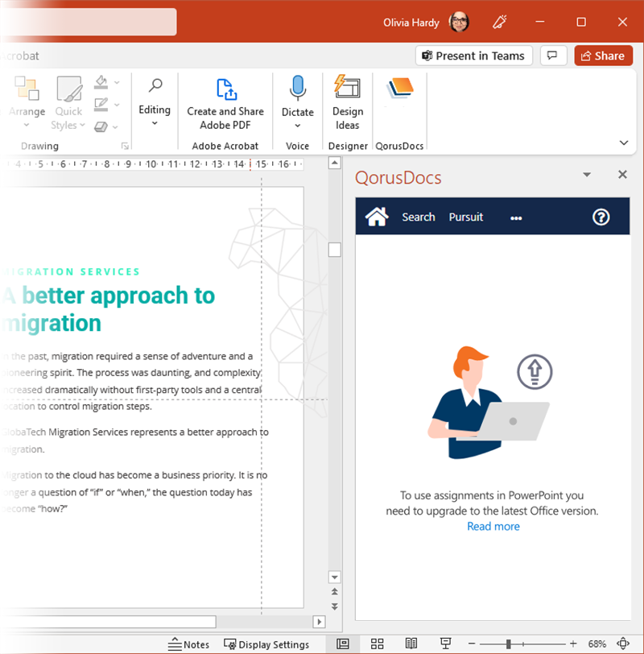Open QorusDocs help question mark
Image resolution: width=644 pixels, height=654 pixels.
coord(601,217)
